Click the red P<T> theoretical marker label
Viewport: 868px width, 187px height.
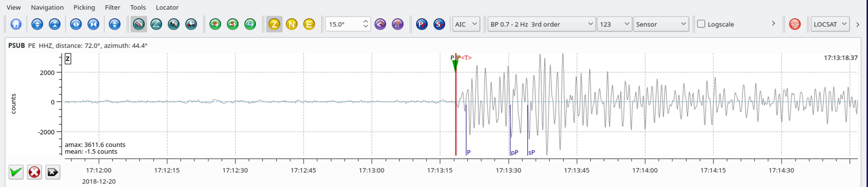(x=464, y=58)
